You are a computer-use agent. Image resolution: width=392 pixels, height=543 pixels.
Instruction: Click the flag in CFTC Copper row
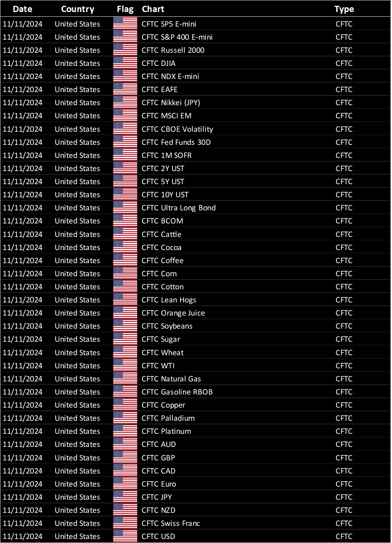pyautogui.click(x=125, y=405)
